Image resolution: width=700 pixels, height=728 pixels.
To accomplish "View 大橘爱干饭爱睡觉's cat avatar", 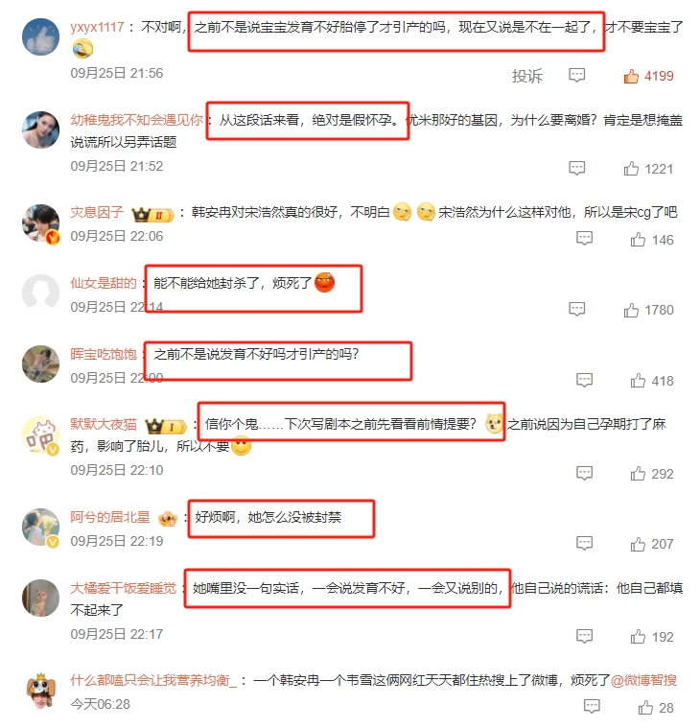I will (41, 598).
